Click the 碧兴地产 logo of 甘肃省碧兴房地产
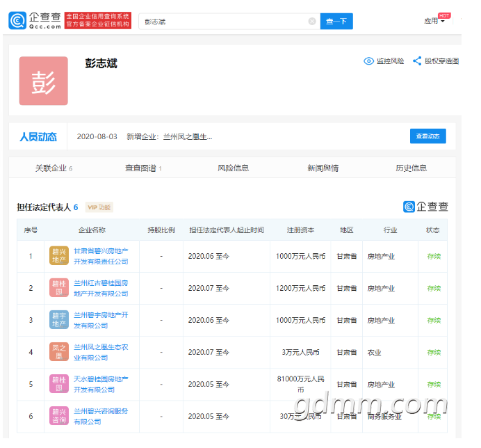 click(x=59, y=256)
